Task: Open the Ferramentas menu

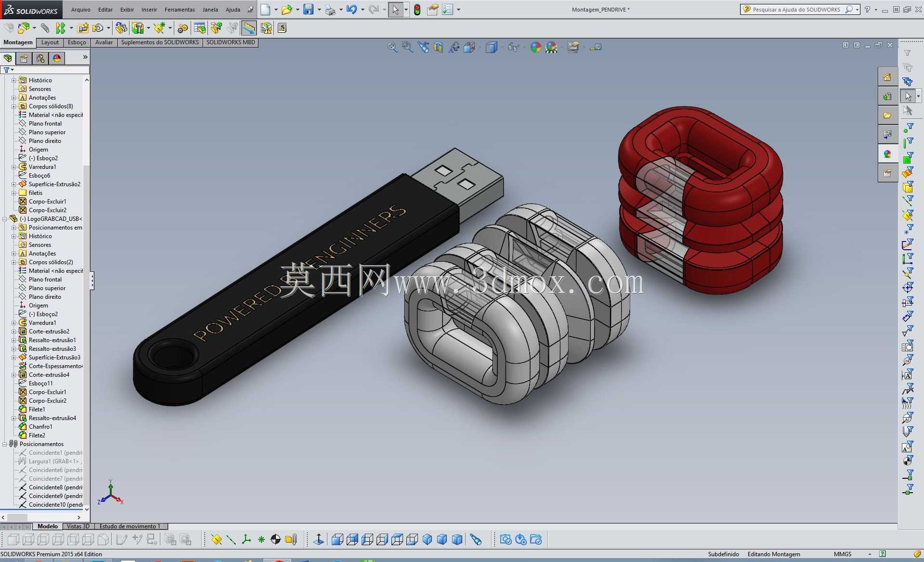Action: (x=180, y=10)
